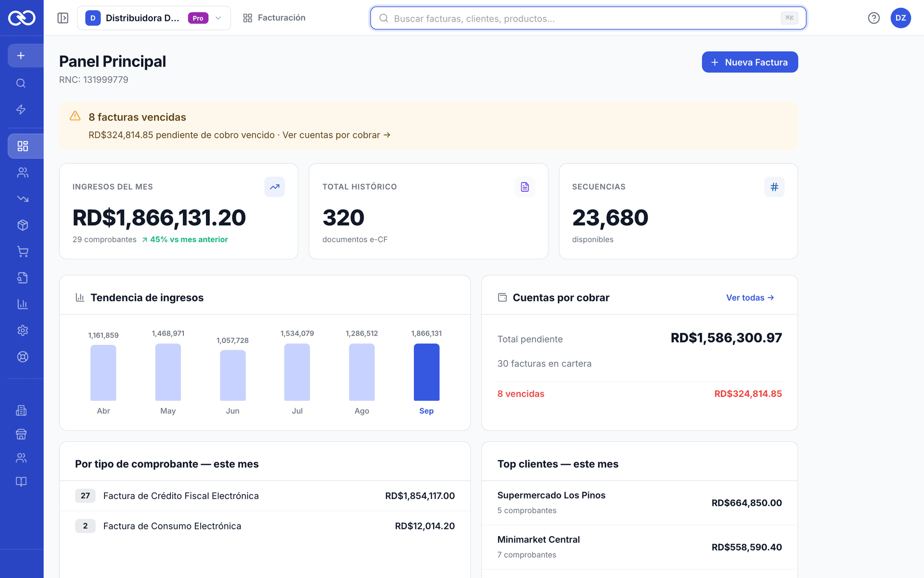Expand the Distribuidora D... company dropdown
This screenshot has height=578, width=924.
tap(154, 18)
